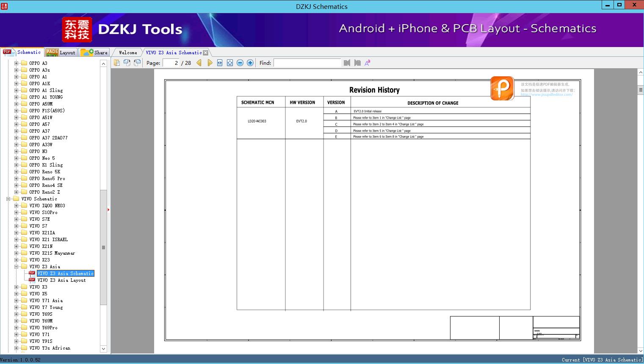Viewport: 644px width, 364px height.
Task: Select the VIVO Z3 Asia Schematic tab
Action: 174,53
